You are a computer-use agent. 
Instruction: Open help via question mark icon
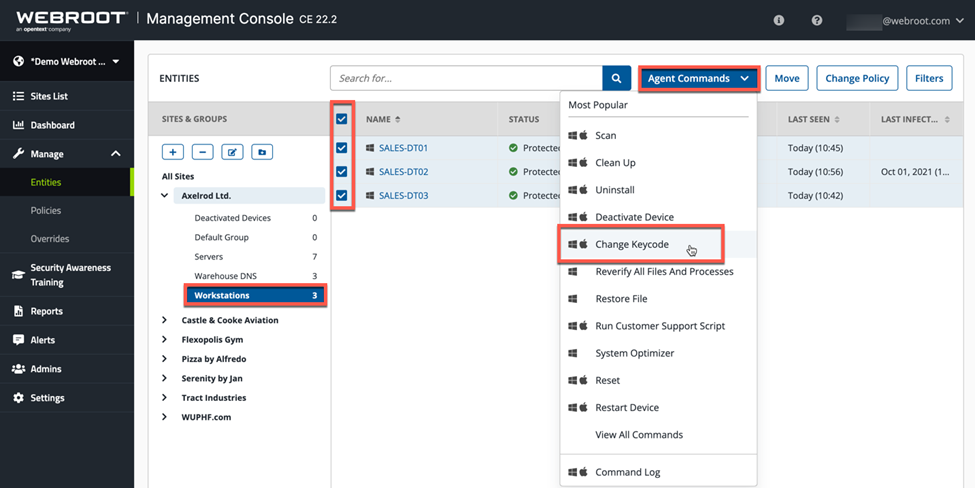tap(817, 21)
